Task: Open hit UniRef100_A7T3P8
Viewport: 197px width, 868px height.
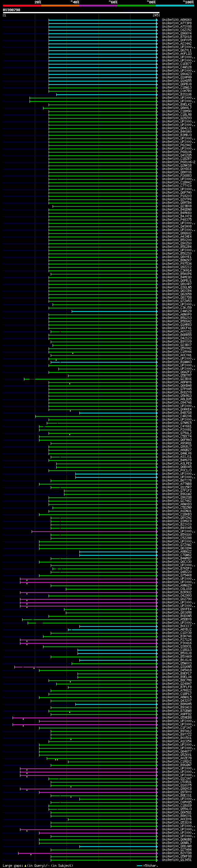Action: 177,23
